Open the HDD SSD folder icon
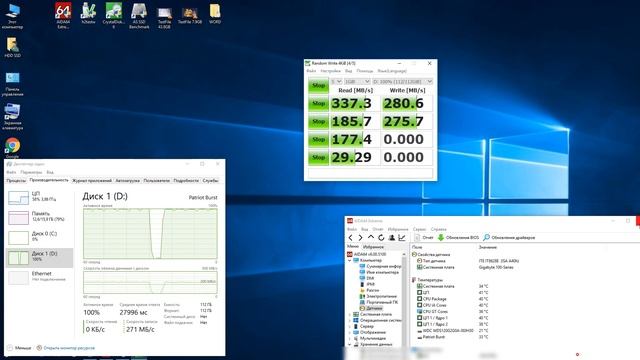The width and height of the screenshot is (640, 360). click(13, 47)
